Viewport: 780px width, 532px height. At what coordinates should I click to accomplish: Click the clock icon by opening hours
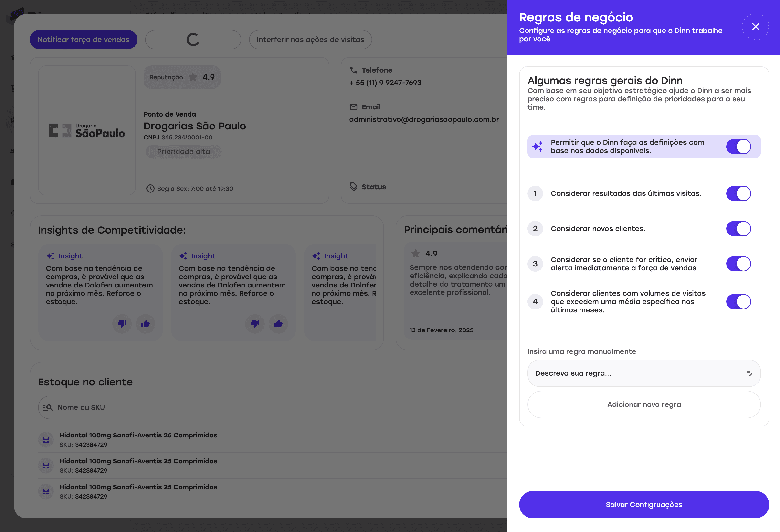pyautogui.click(x=150, y=189)
